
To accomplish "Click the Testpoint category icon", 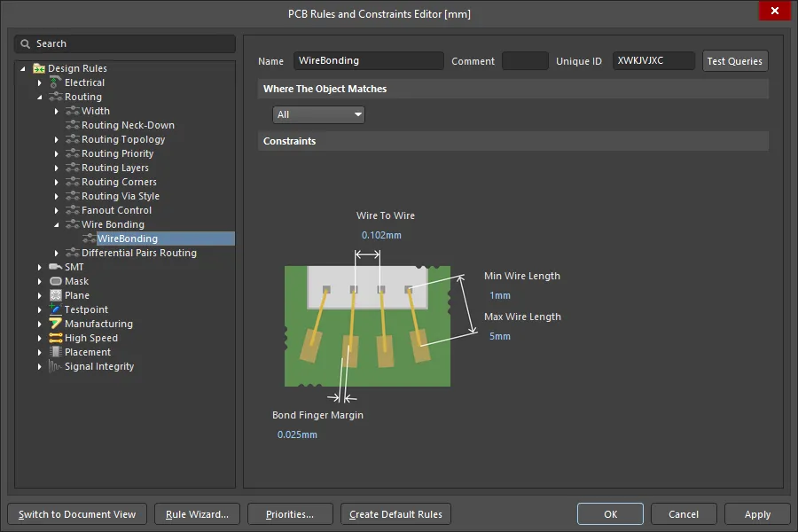I will (x=56, y=309).
